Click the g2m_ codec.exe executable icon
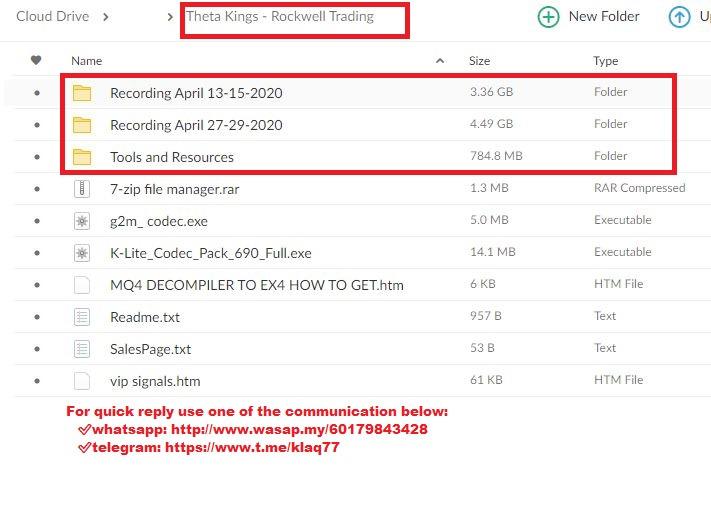 (82, 221)
